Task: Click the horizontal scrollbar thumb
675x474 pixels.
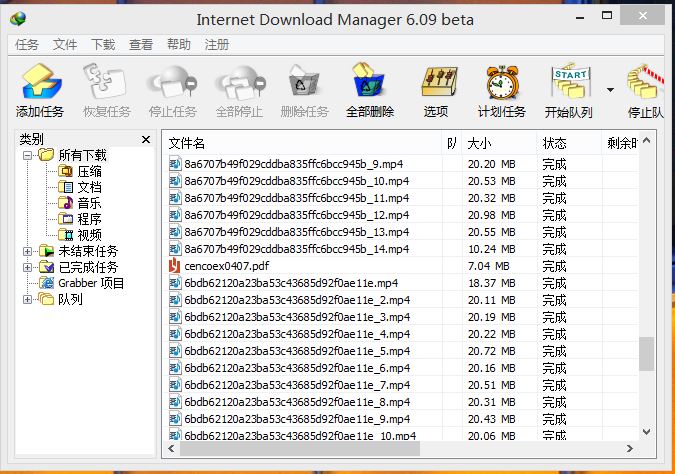Action: point(300,449)
